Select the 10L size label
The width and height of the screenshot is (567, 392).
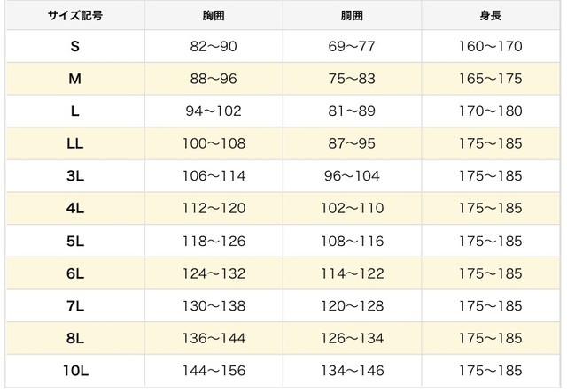(x=75, y=371)
